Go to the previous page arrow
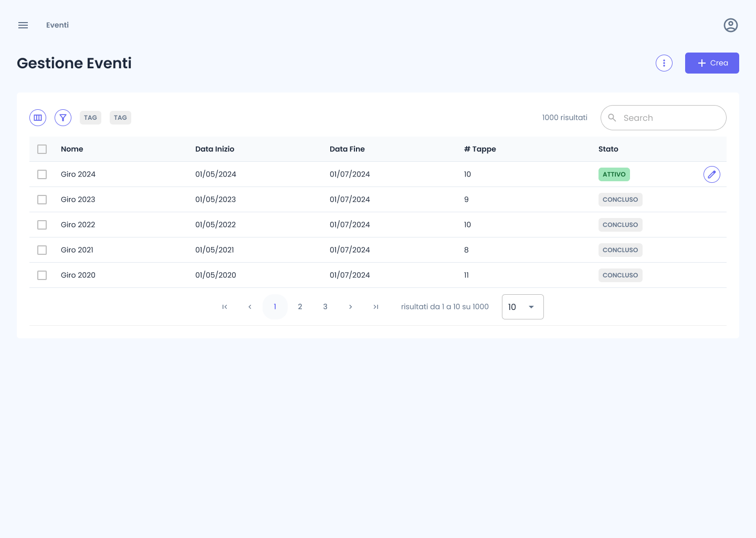 250,307
